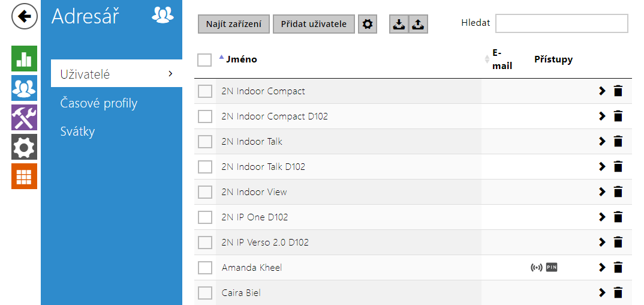Click the download import icon button
644x305 pixels.
tap(399, 24)
